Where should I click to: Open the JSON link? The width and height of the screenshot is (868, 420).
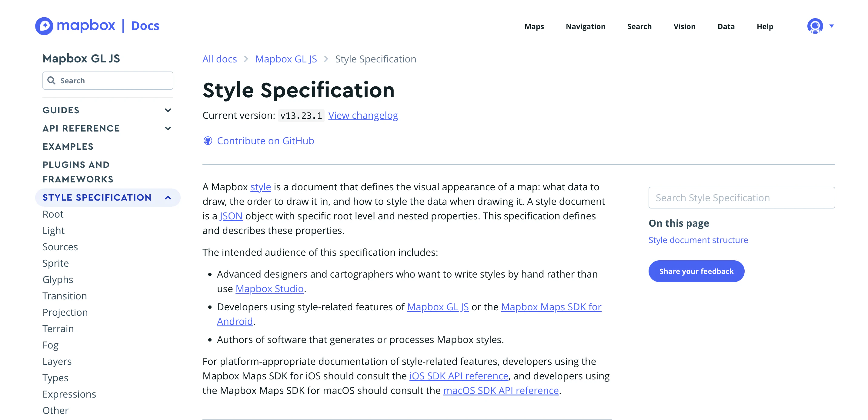[231, 216]
